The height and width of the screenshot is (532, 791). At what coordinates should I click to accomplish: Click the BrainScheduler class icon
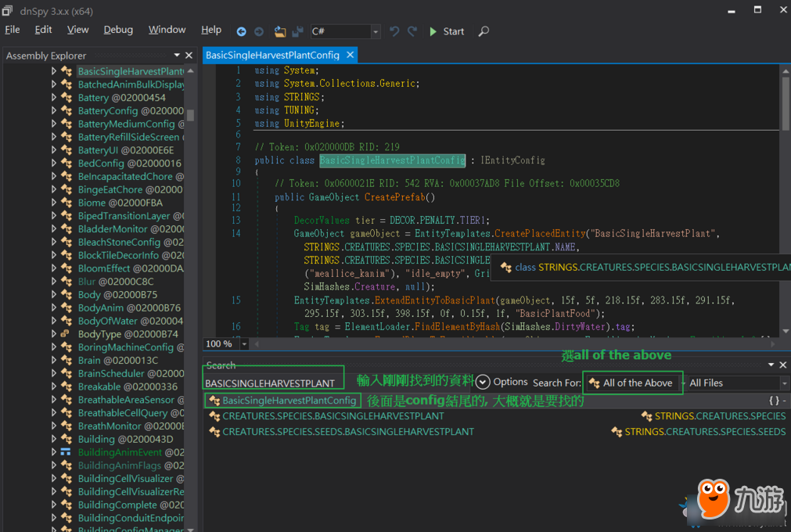(66, 373)
